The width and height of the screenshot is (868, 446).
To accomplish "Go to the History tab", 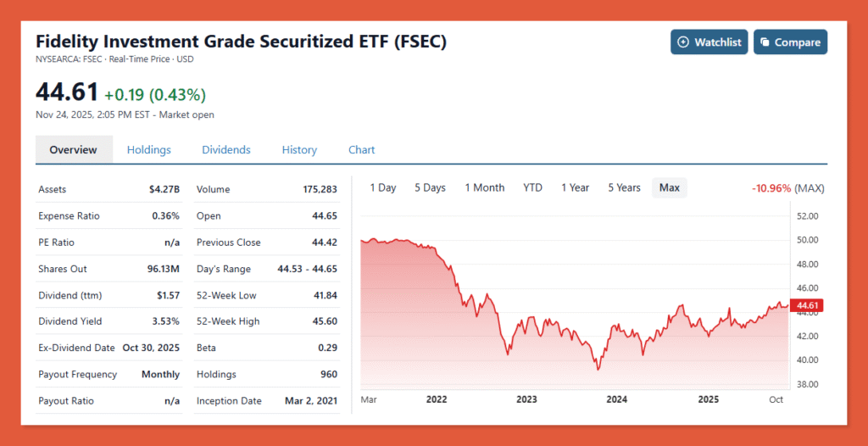I will pos(299,150).
